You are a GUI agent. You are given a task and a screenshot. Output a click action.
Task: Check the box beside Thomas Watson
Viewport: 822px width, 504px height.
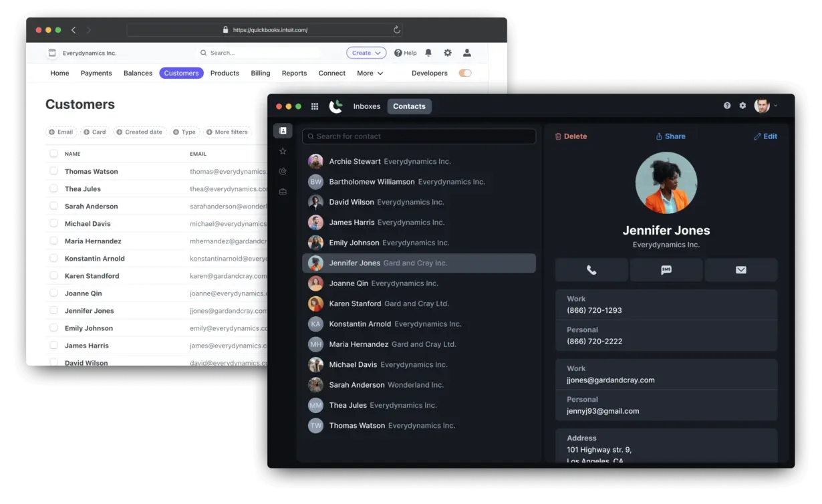(x=53, y=171)
